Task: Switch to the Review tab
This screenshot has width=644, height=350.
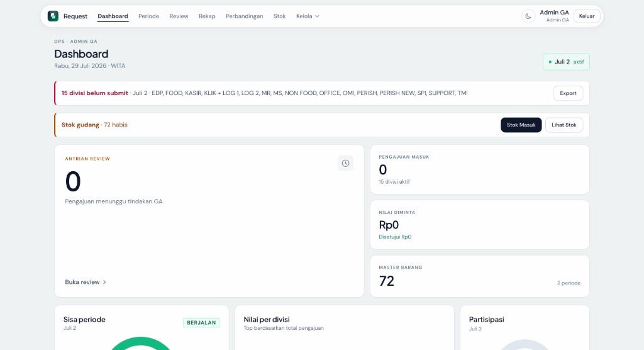Action: [179, 16]
